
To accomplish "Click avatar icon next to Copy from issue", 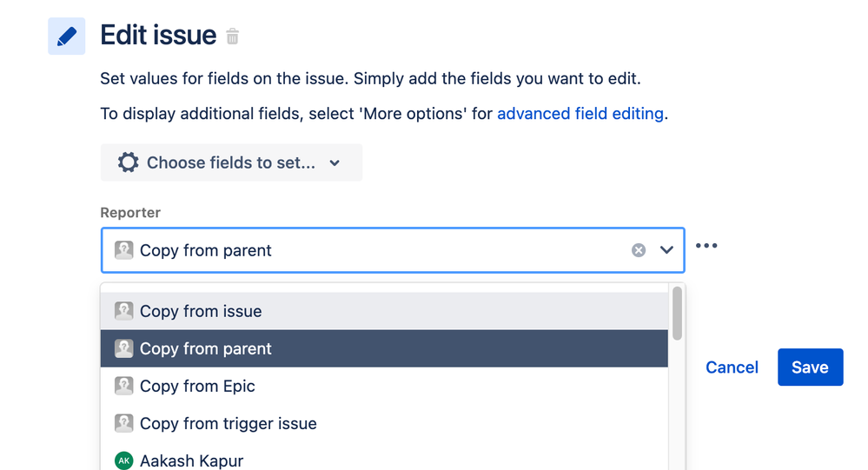I will pyautogui.click(x=124, y=311).
